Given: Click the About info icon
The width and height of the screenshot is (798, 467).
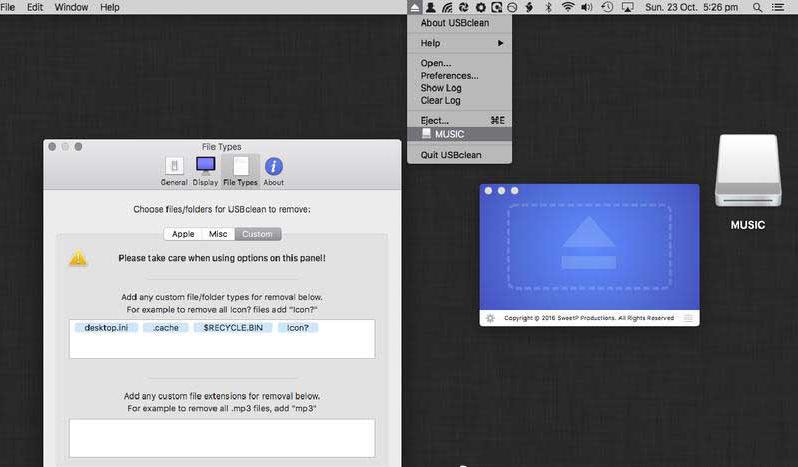Looking at the screenshot, I should click(273, 170).
